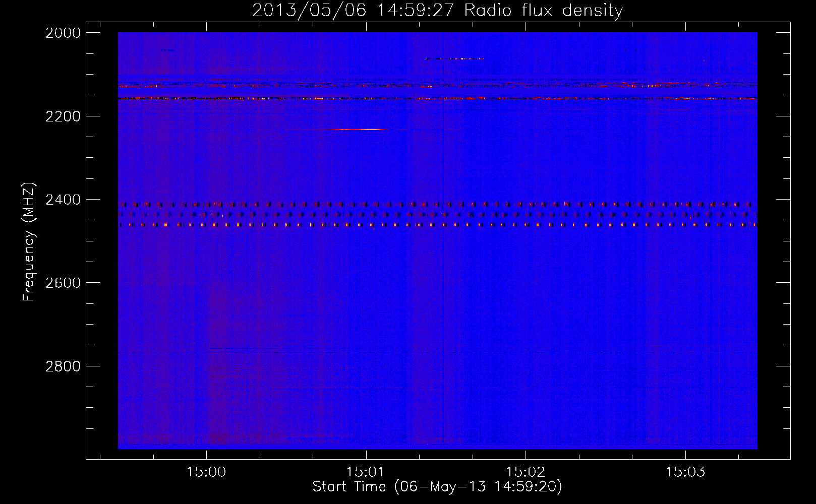Click the 15:01 time tick label

click(366, 472)
